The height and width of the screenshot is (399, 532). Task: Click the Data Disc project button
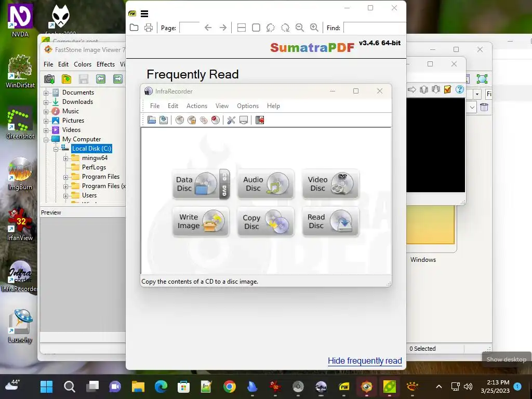[201, 184]
